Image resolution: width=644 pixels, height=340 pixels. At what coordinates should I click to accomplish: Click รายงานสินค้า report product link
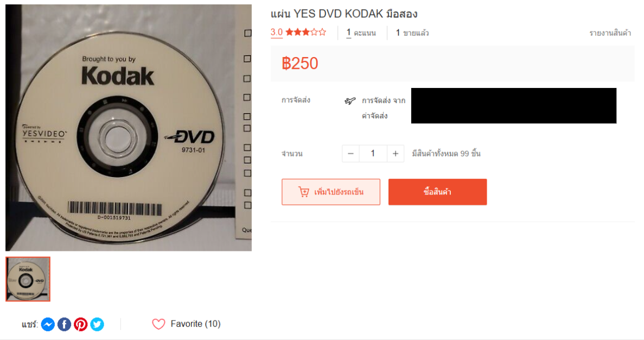tap(610, 33)
